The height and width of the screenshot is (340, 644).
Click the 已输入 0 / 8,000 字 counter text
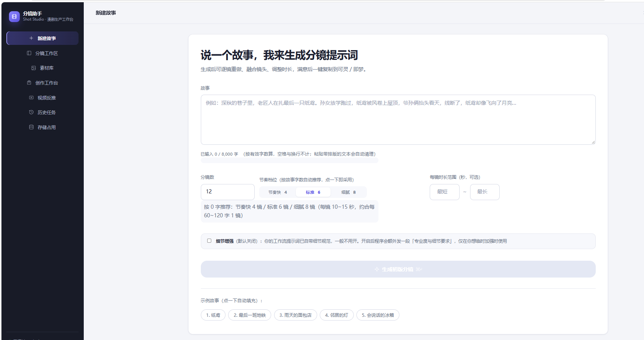click(219, 154)
